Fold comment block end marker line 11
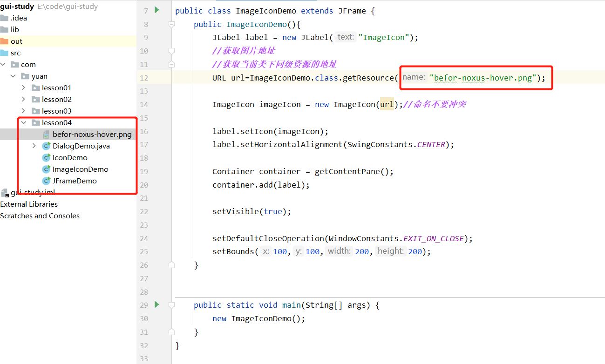This screenshot has height=364, width=605. pyautogui.click(x=171, y=64)
